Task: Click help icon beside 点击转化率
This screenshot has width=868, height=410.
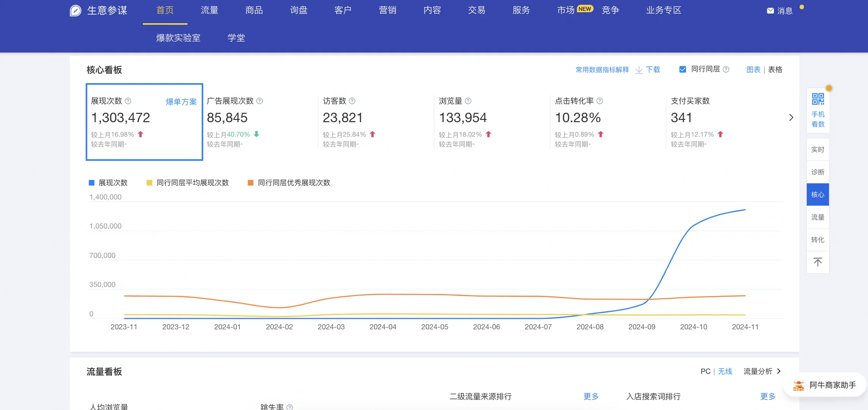Action: 600,101
